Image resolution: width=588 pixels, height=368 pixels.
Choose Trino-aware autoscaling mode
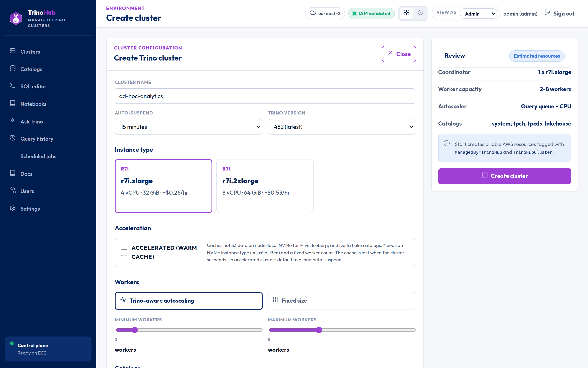pos(189,301)
